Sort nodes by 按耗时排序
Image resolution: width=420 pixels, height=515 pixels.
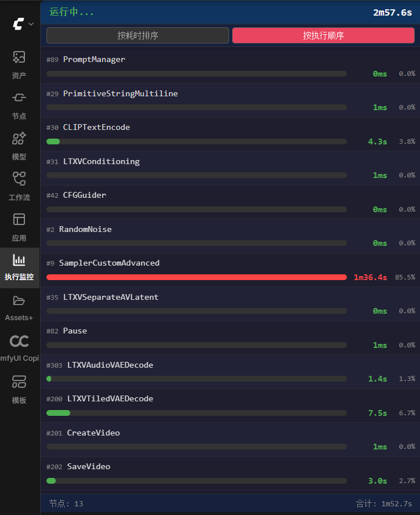(x=137, y=35)
